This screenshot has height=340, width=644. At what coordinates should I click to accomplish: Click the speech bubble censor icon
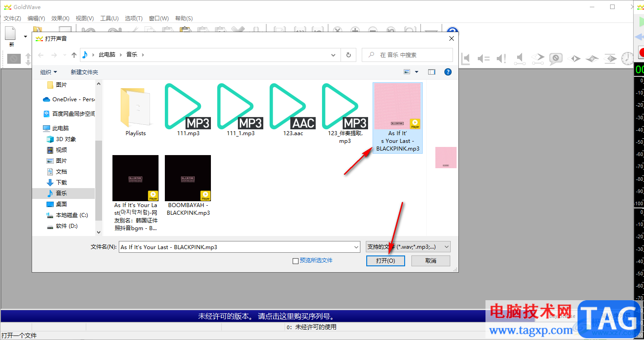[x=556, y=58]
